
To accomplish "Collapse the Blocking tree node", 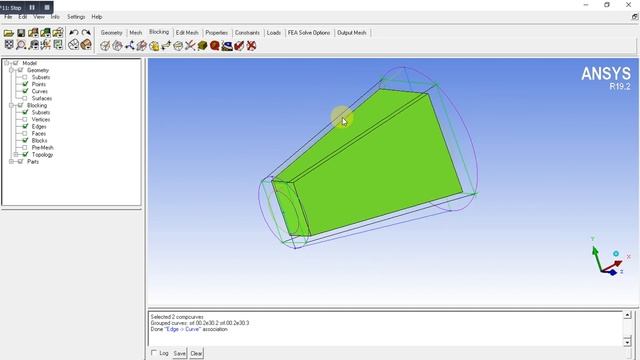I will pyautogui.click(x=11, y=105).
